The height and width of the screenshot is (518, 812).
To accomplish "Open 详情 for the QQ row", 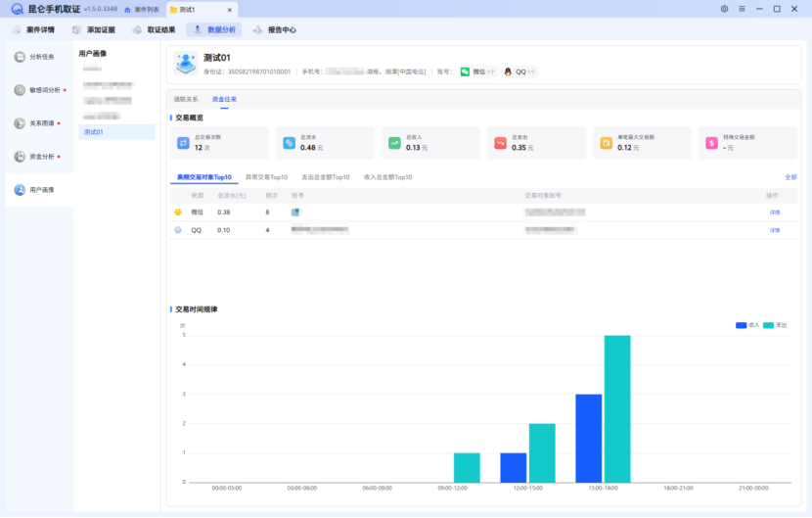I will coord(775,231).
